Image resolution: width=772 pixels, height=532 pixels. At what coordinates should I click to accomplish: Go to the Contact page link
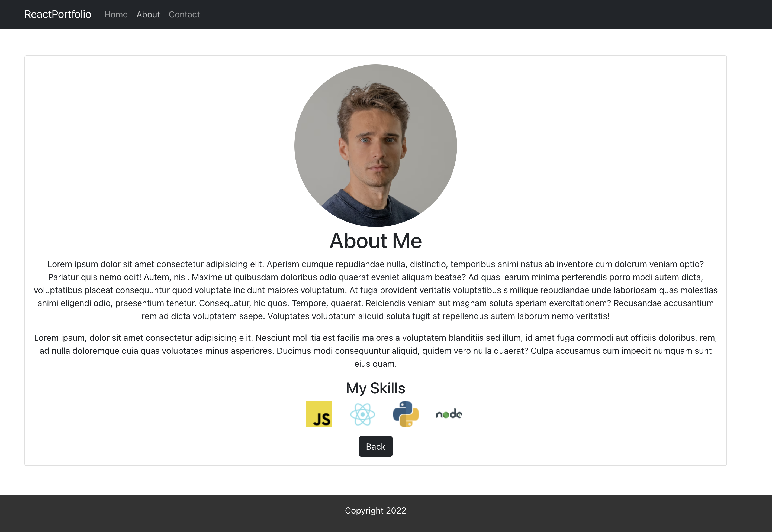(184, 14)
